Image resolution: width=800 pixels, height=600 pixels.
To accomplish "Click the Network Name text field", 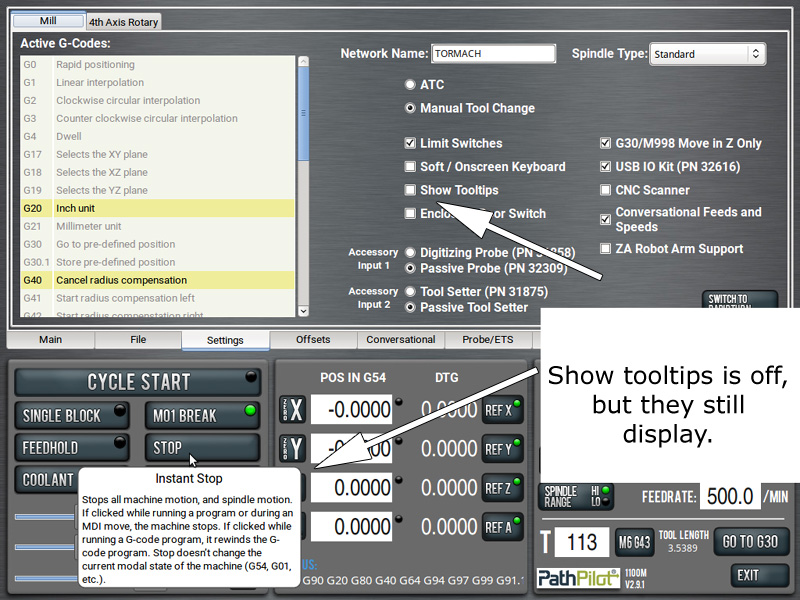I will [493, 54].
